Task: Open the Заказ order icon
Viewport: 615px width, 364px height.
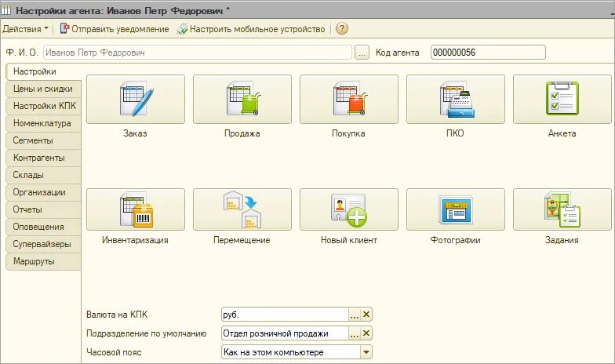Action: point(135,99)
